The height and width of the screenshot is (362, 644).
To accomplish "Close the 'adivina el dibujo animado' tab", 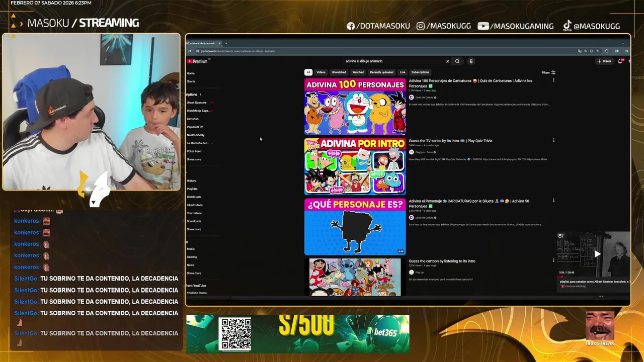I will pos(220,43).
